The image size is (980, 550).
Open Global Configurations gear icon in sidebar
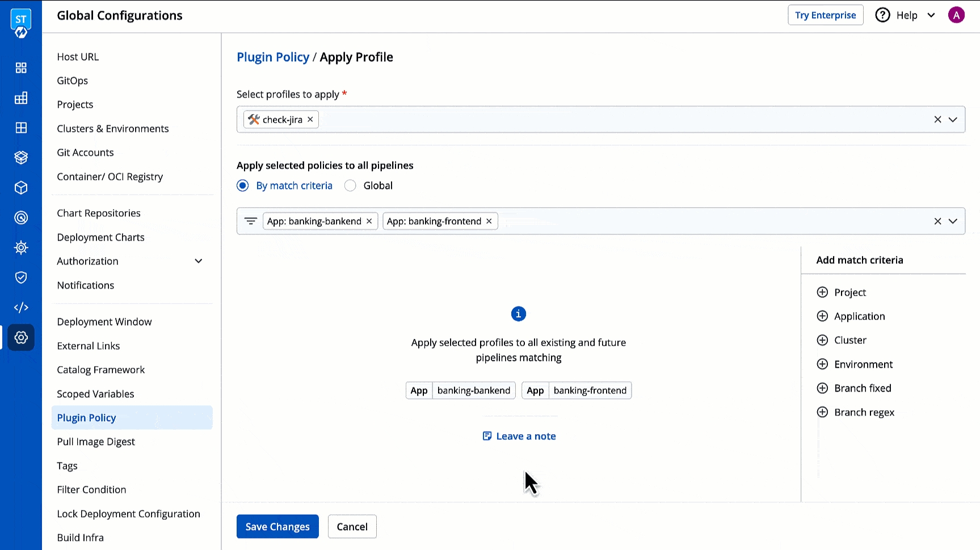[x=21, y=337]
